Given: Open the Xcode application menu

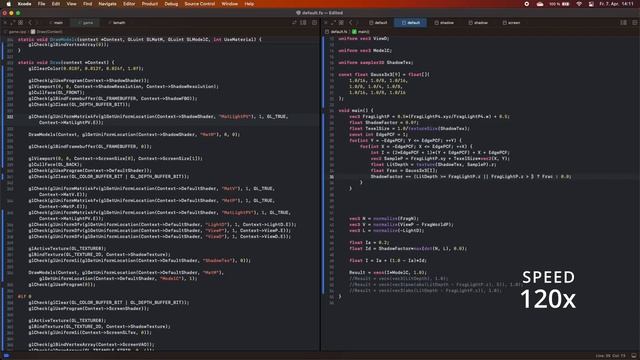Looking at the screenshot, I should coord(24,4).
